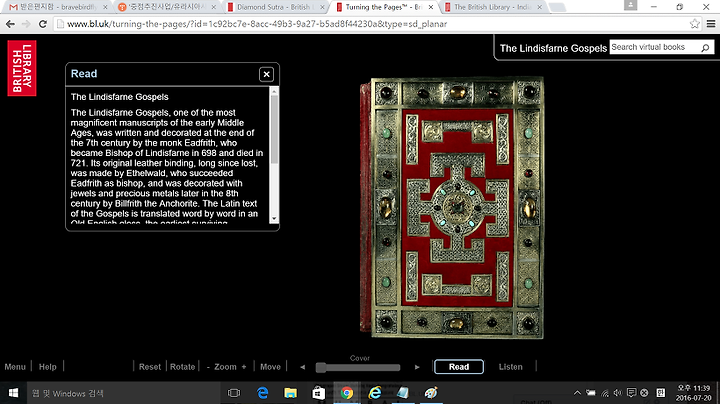This screenshot has width=720, height=404.
Task: Activate the Move tool
Action: 270,367
